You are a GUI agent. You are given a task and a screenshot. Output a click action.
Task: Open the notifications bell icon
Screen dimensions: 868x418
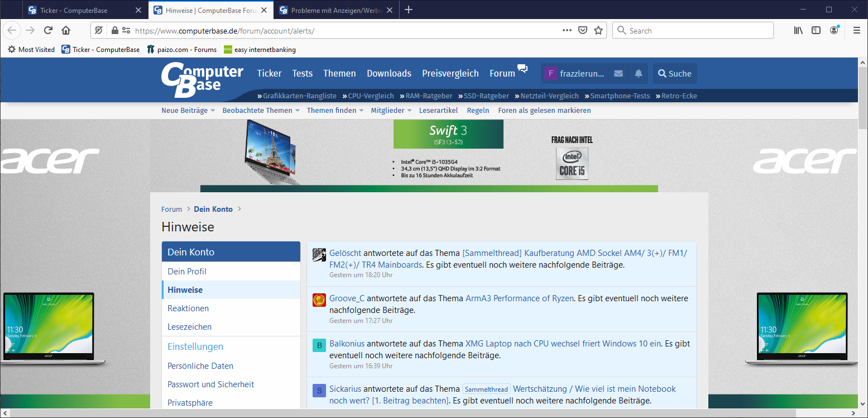coord(638,73)
